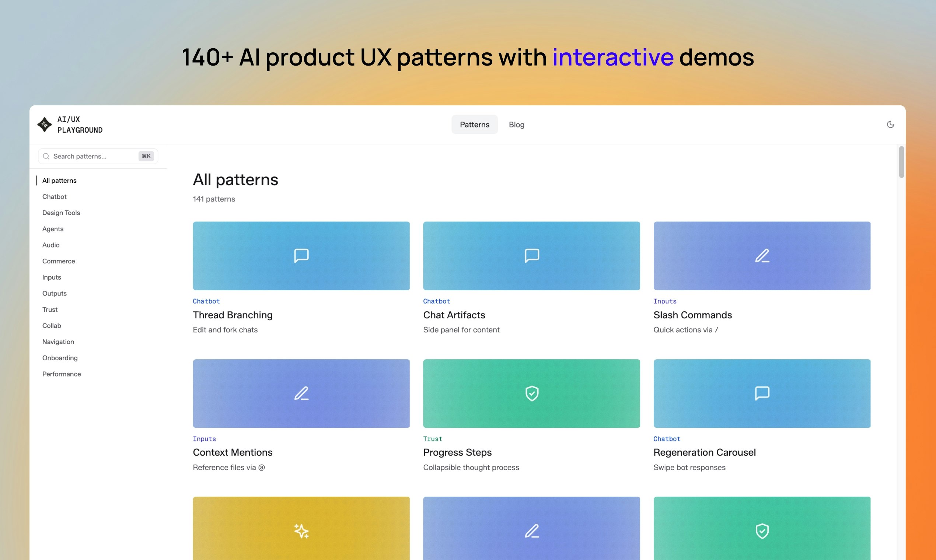Viewport: 936px width, 560px height.
Task: Click the speech bubble icon on Thread Branching card
Action: click(301, 256)
